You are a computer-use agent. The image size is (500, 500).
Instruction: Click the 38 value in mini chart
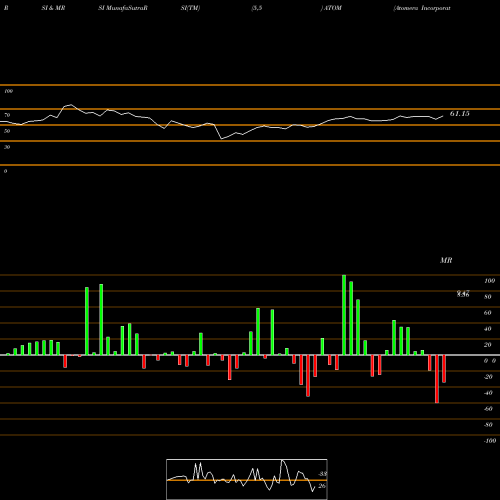[323, 474]
